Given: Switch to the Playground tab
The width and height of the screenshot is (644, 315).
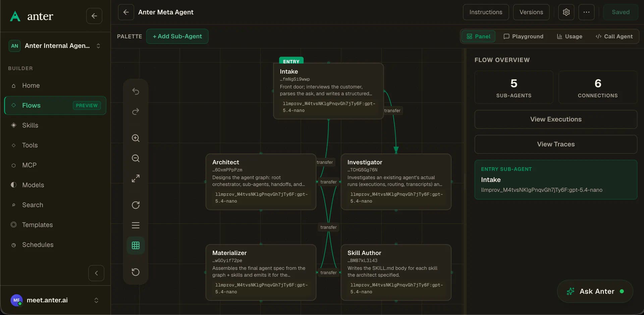Looking at the screenshot, I should [x=523, y=37].
